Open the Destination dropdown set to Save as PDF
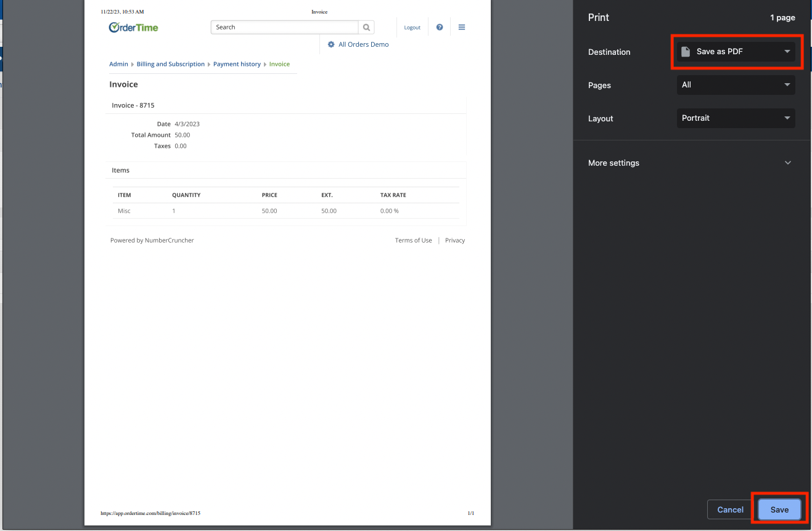Viewport: 812px width, 531px height. [x=736, y=52]
